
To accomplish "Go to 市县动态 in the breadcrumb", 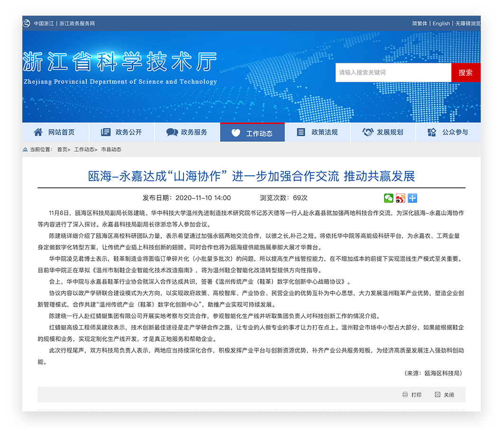I will [111, 149].
